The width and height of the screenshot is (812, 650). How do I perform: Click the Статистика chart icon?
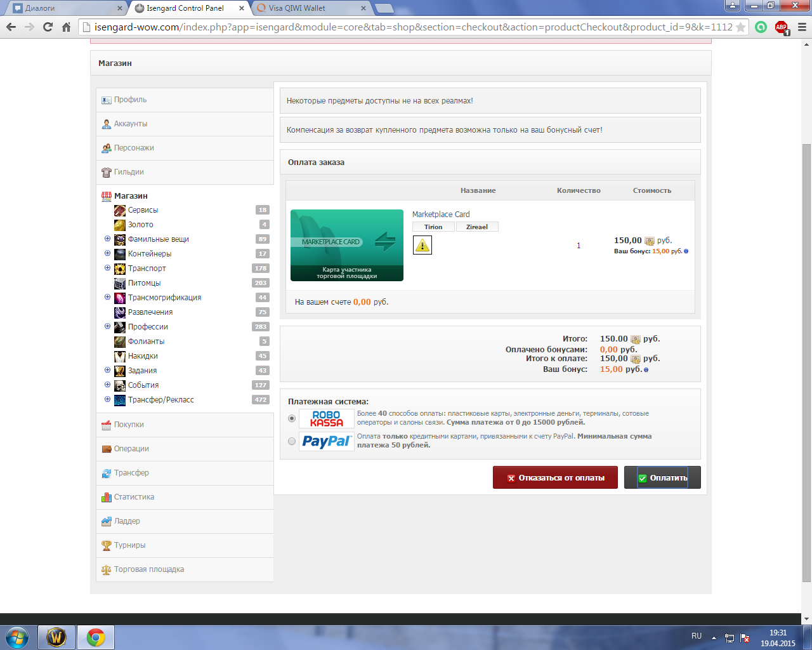(107, 498)
